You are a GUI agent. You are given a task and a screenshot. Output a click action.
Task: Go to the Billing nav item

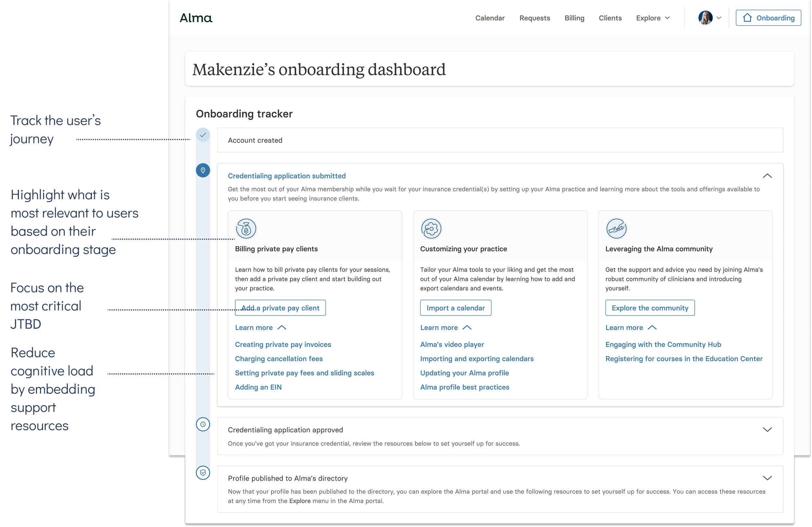pyautogui.click(x=574, y=18)
